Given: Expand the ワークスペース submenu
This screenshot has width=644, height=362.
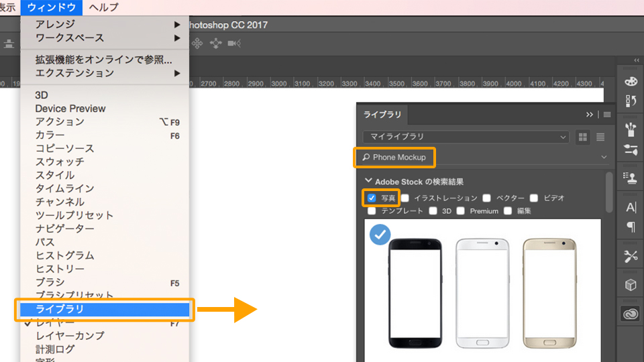Looking at the screenshot, I should coord(105,38).
